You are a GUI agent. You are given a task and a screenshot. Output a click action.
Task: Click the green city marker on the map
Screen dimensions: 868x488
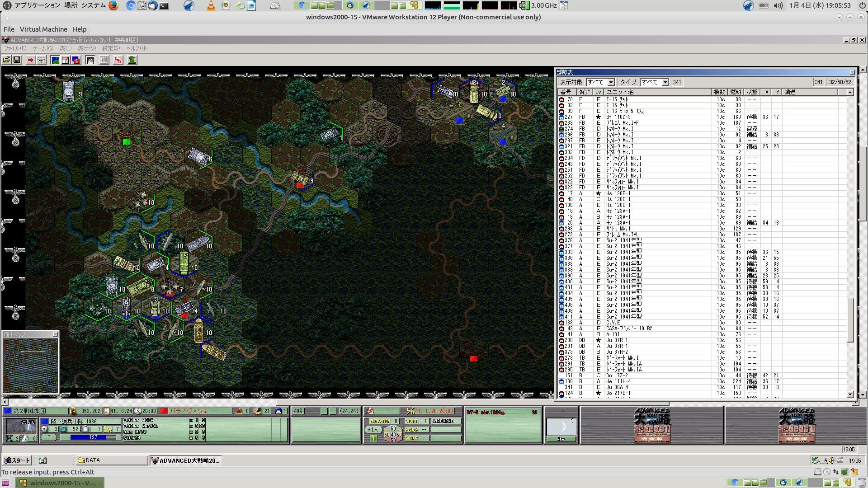(126, 142)
